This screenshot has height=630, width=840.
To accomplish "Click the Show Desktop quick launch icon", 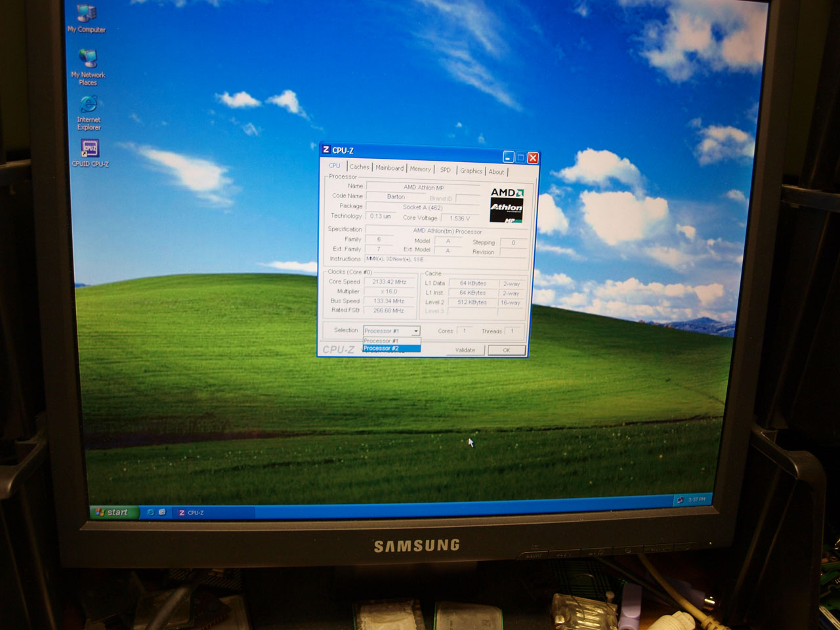I will 162,512.
